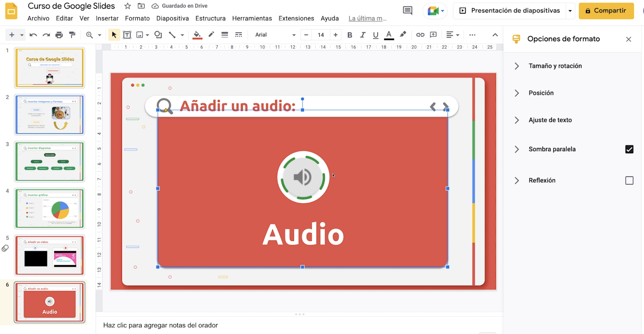Click the paint format tool

(x=72, y=35)
